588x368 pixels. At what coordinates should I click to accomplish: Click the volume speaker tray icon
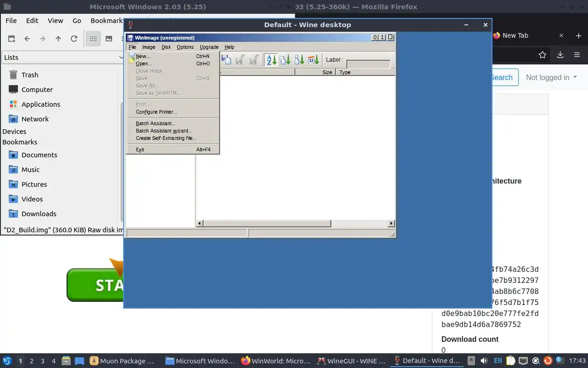[484, 361]
